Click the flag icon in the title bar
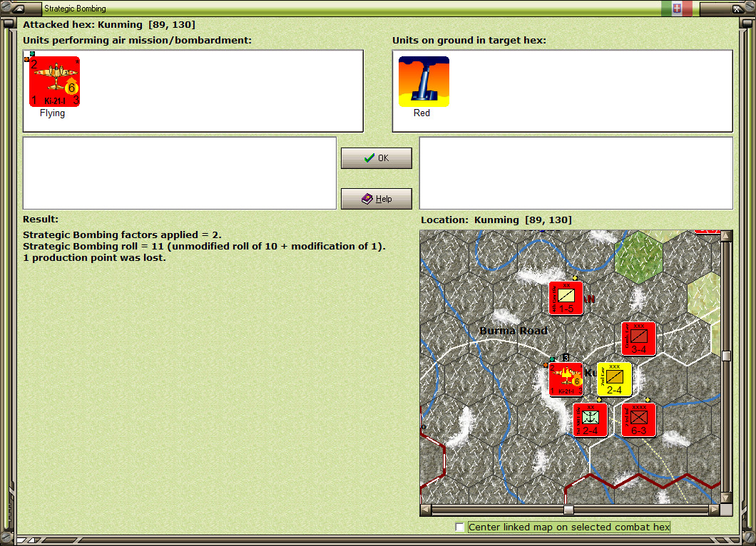The image size is (756, 546). click(677, 8)
